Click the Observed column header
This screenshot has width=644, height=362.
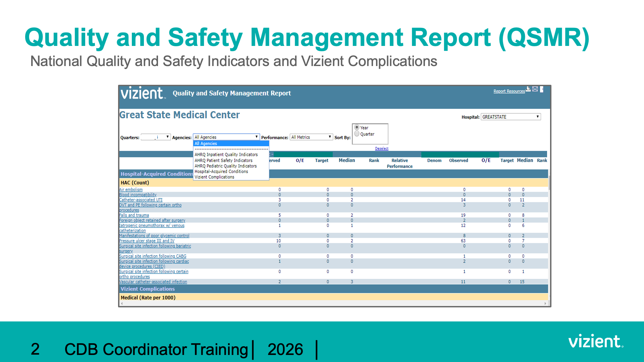(459, 161)
